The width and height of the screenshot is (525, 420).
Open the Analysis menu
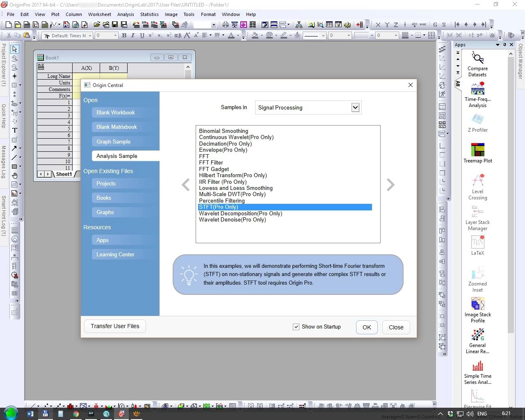pyautogui.click(x=126, y=14)
